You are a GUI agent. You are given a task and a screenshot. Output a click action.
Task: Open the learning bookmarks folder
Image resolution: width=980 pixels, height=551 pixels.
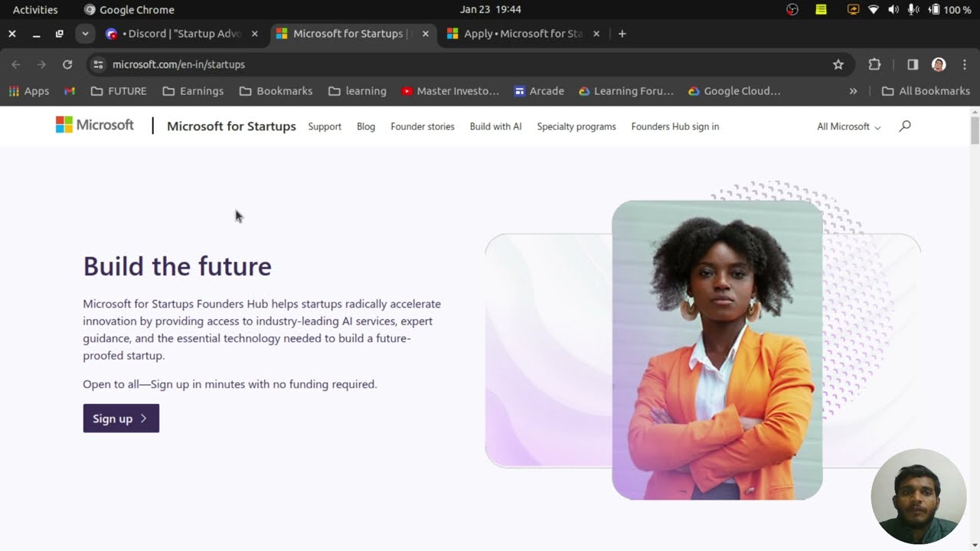pyautogui.click(x=357, y=91)
